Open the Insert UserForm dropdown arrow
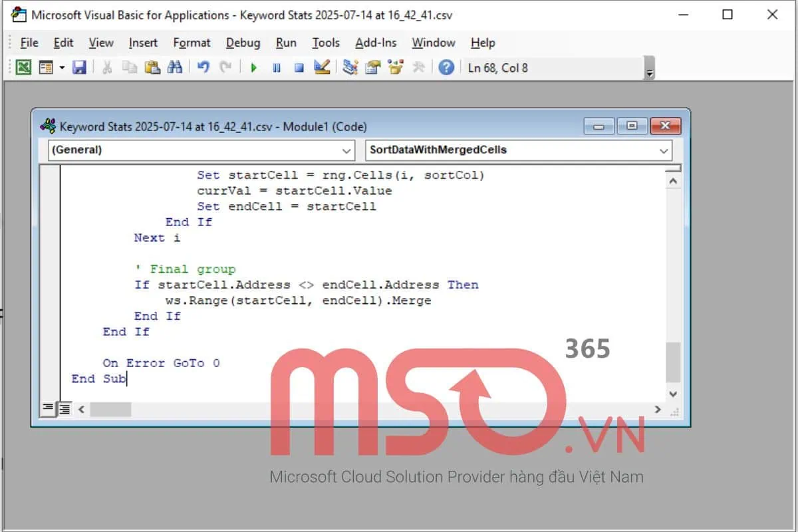The width and height of the screenshot is (798, 532). [62, 67]
